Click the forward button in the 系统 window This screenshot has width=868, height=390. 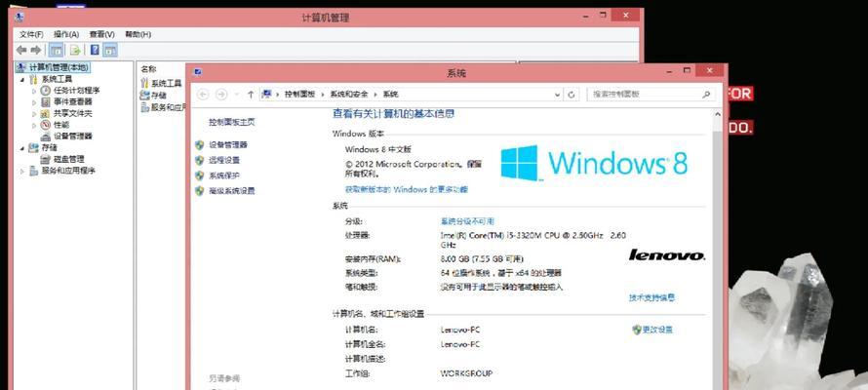pyautogui.click(x=220, y=95)
